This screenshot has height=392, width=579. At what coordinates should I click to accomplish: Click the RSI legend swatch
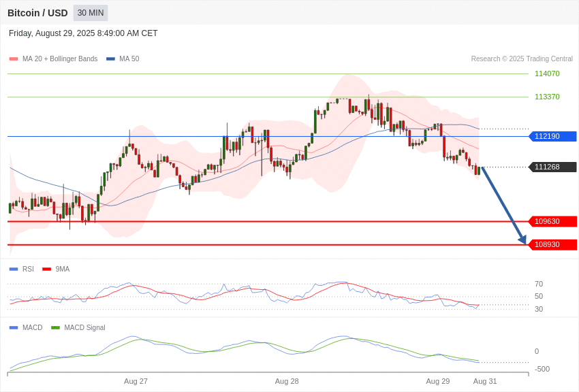point(14,269)
